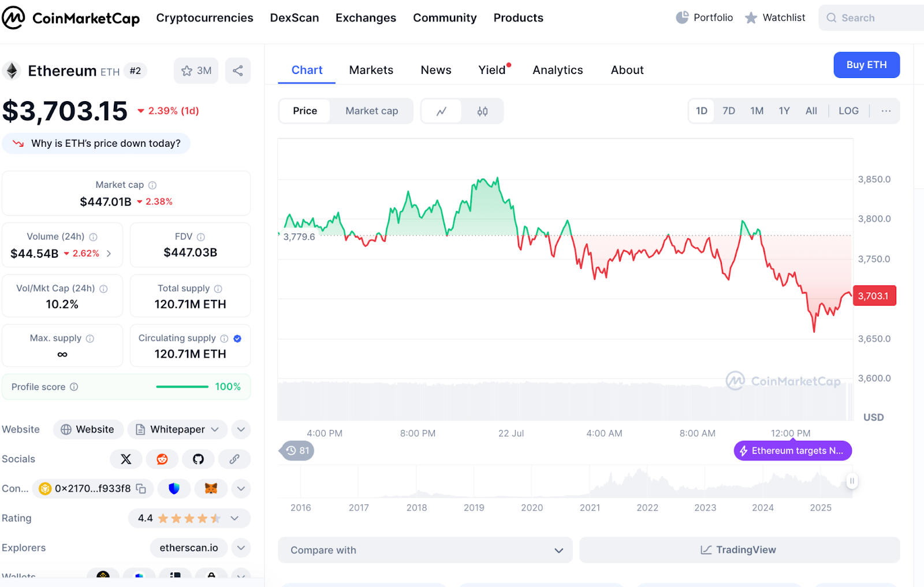
Task: Open chart more options ellipsis
Action: [886, 111]
